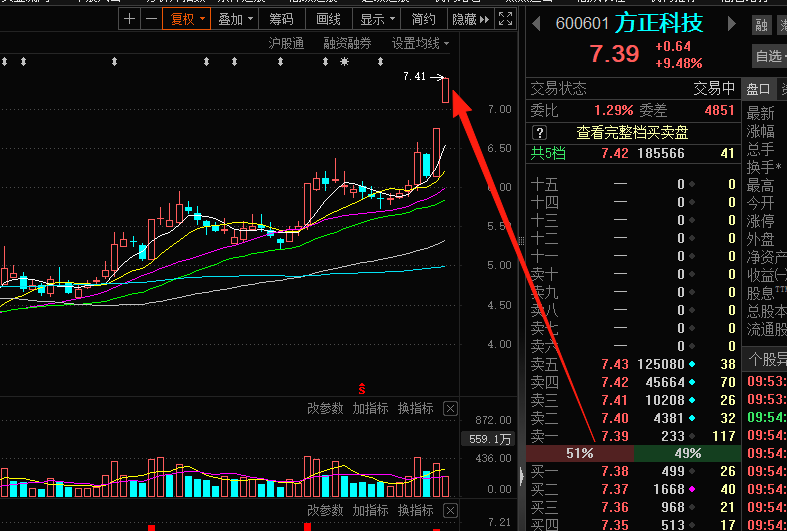Click the 559.1万 volume value label
Screen dimensions: 787x531
[490, 440]
